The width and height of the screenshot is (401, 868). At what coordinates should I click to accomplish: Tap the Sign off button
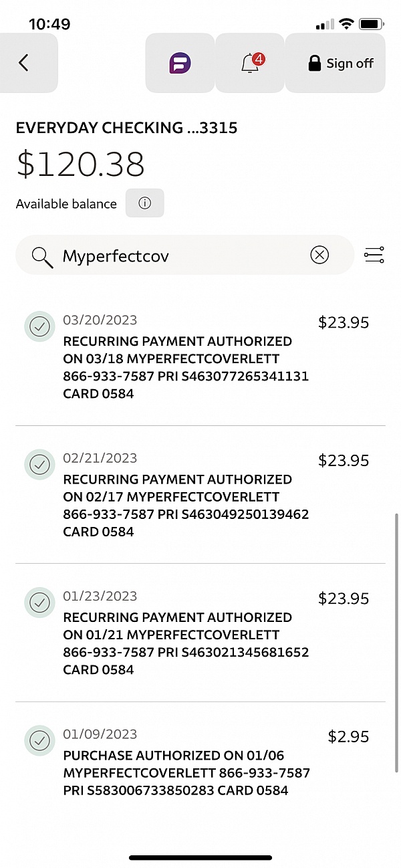pyautogui.click(x=340, y=64)
